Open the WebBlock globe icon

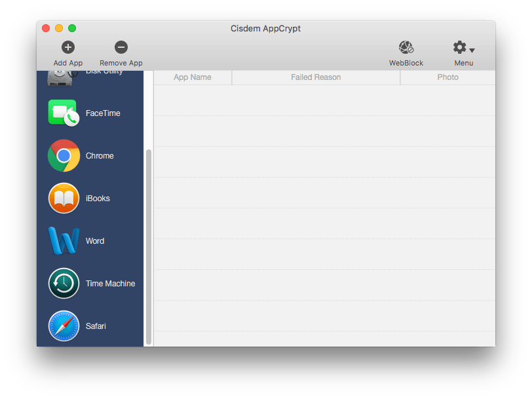(x=406, y=47)
